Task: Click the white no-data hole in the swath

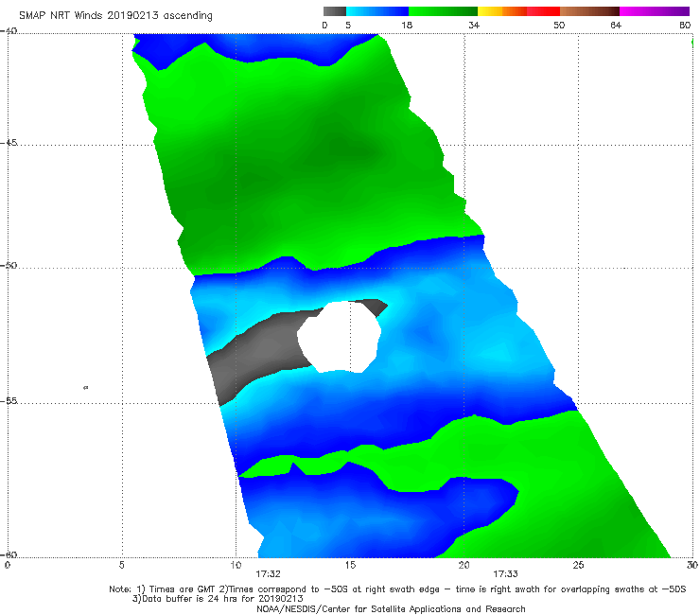Action: [340, 337]
